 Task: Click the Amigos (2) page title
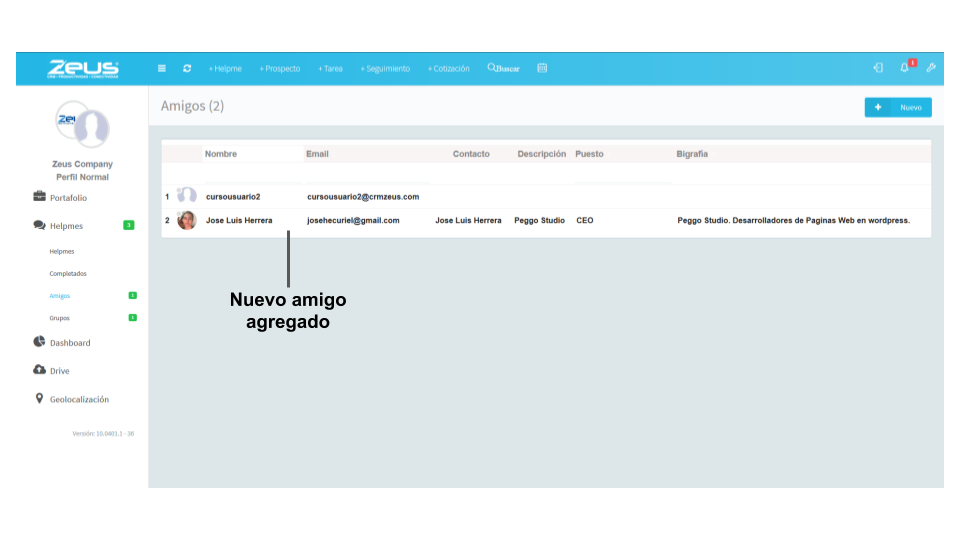(192, 106)
